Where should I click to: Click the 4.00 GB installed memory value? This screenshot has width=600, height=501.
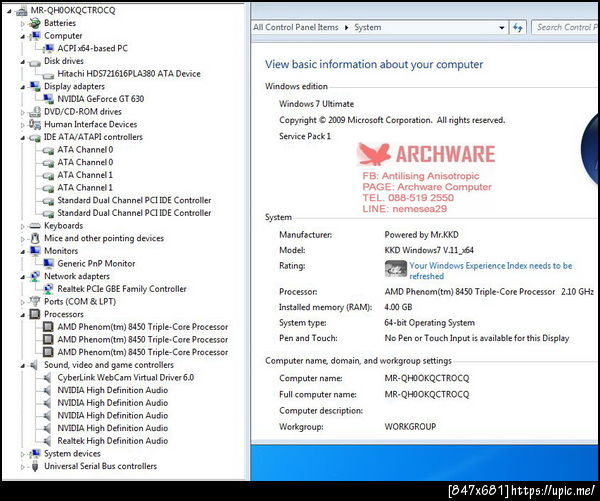click(x=398, y=307)
